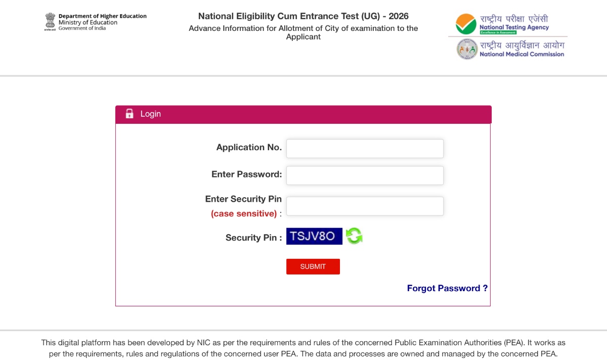Click the padlock icon in Login header
Screen dimensions: 607x364
pos(129,114)
